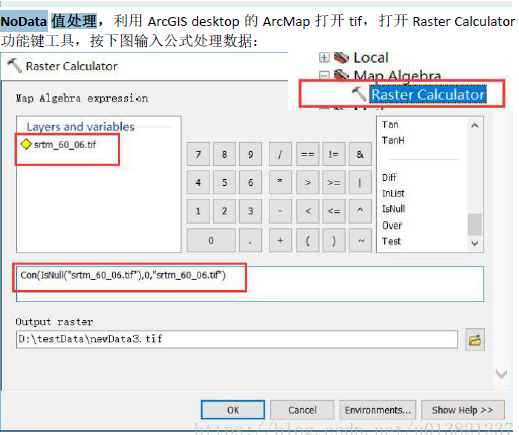Click the not-equal != operator button
This screenshot has height=435, width=519.
pos(333,154)
